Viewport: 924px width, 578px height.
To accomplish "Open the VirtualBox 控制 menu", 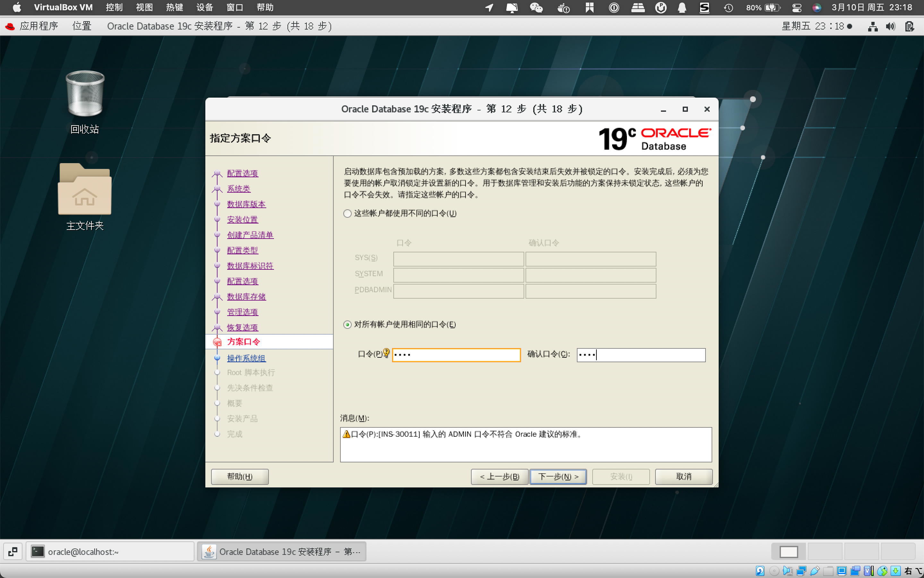I will point(114,7).
